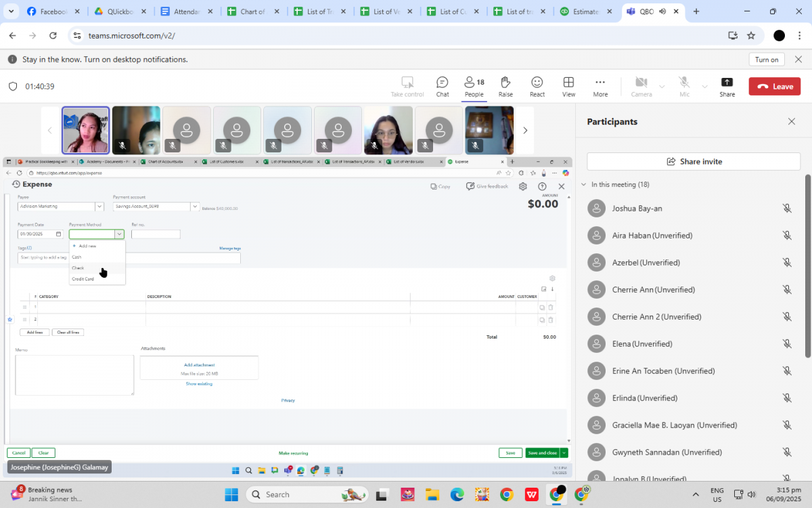
Task: Click the Share invite button
Action: click(x=694, y=162)
